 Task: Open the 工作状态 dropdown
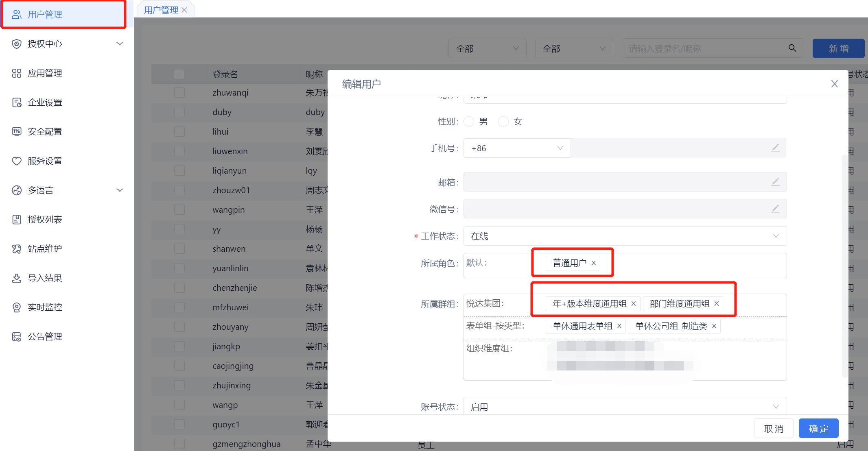point(624,236)
